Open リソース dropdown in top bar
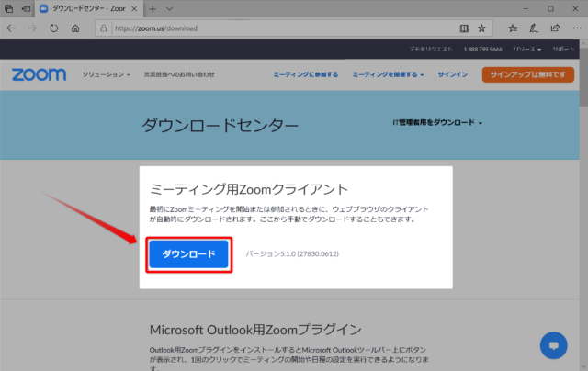588x371 pixels. pyautogui.click(x=527, y=49)
